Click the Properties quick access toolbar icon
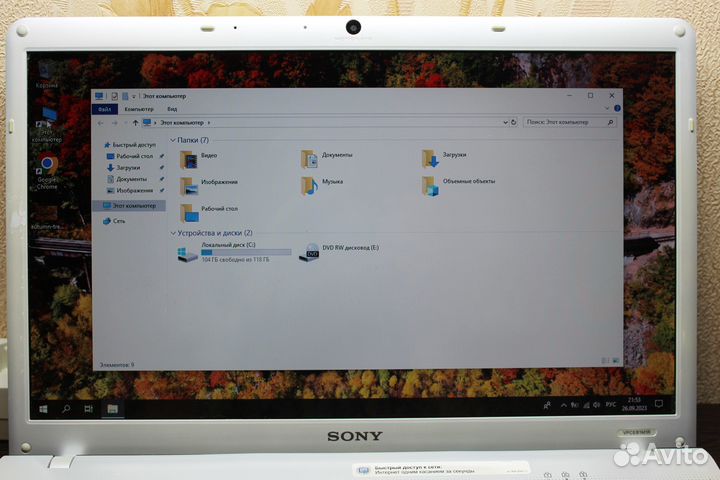720x480 pixels. (x=114, y=96)
